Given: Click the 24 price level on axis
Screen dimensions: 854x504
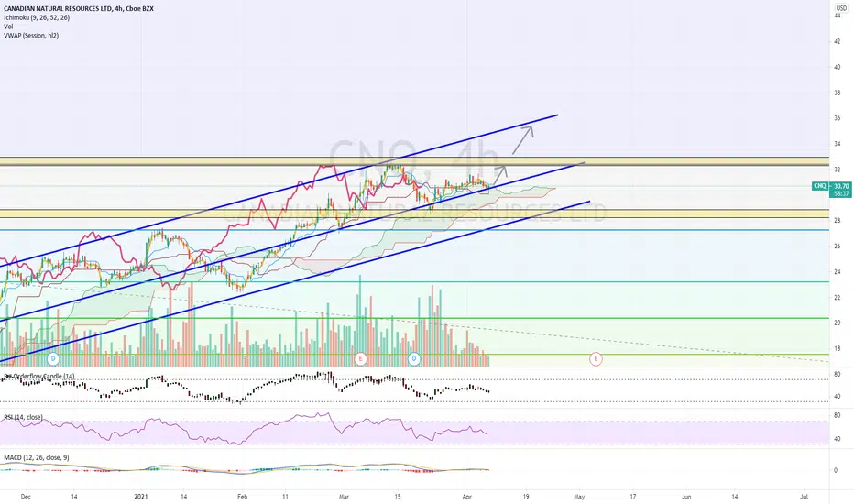Looking at the screenshot, I should point(838,272).
